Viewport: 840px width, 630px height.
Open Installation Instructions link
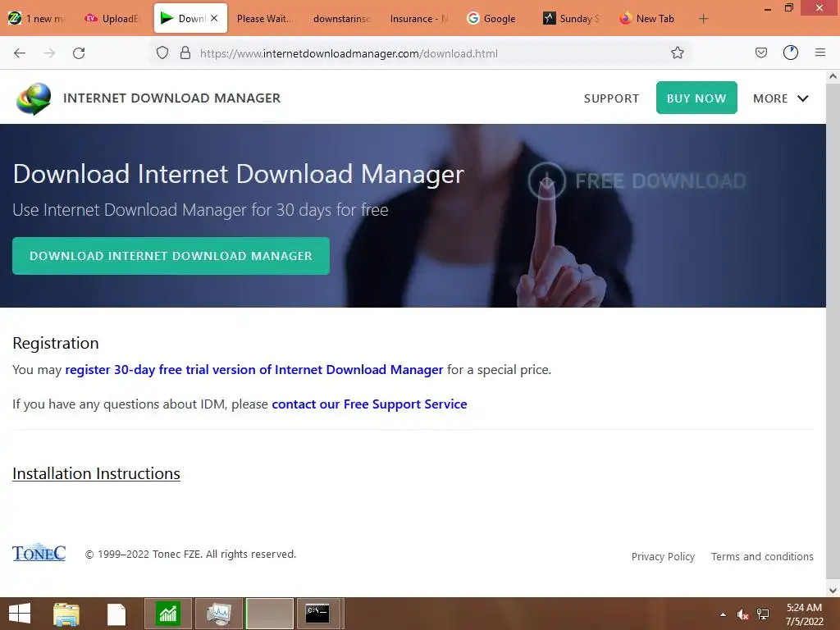(97, 473)
